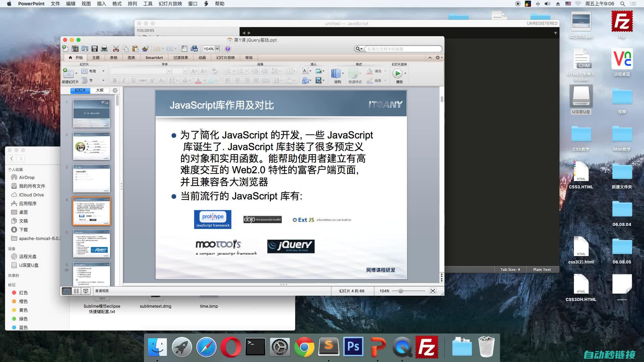Expand the 布局 layout dropdown
Screen dimensions: 644x362
tap(103, 71)
